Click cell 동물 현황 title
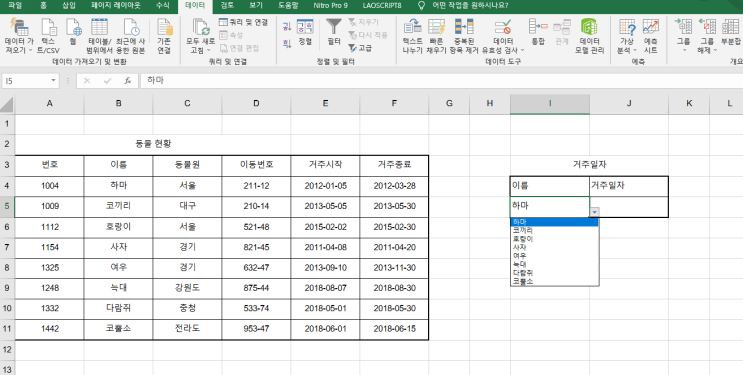The width and height of the screenshot is (743, 375). 153,144
